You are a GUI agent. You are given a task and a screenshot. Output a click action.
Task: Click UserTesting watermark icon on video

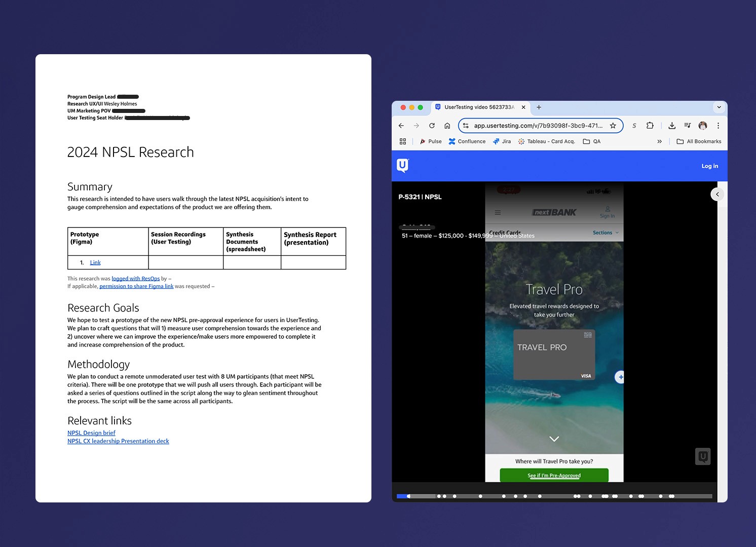[703, 456]
